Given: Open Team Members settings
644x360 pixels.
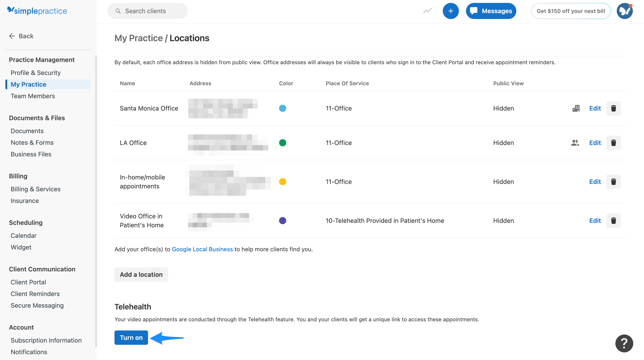Looking at the screenshot, I should click(33, 96).
